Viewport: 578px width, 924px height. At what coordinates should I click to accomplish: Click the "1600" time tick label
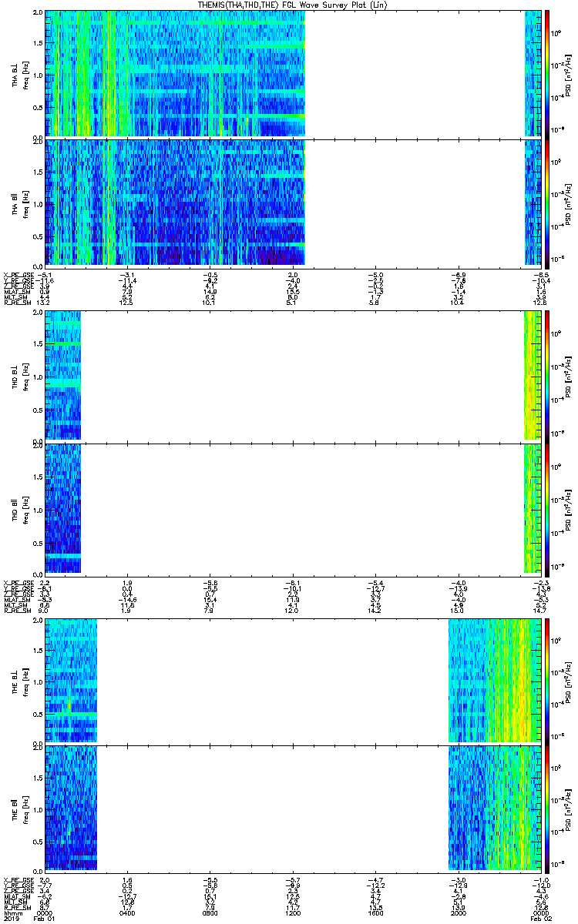pyautogui.click(x=375, y=913)
